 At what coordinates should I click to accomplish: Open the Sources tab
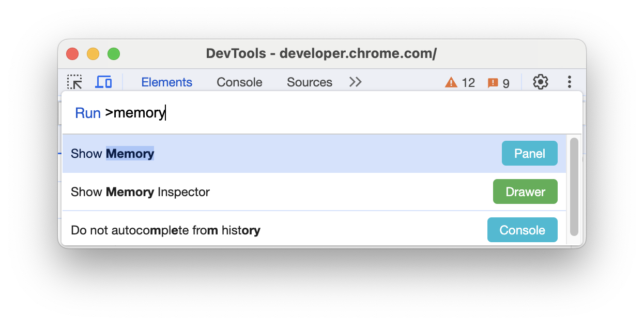tap(309, 82)
